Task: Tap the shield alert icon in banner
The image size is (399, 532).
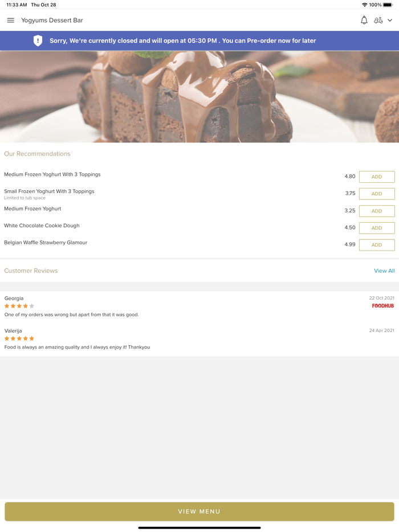Action: [x=38, y=40]
